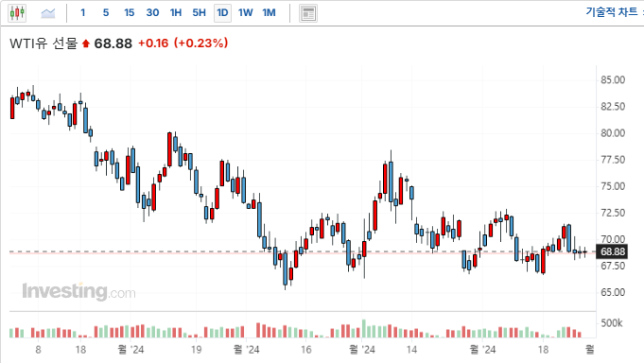Click the 68.88 current price value
The width and height of the screenshot is (644, 363).
coord(113,43)
